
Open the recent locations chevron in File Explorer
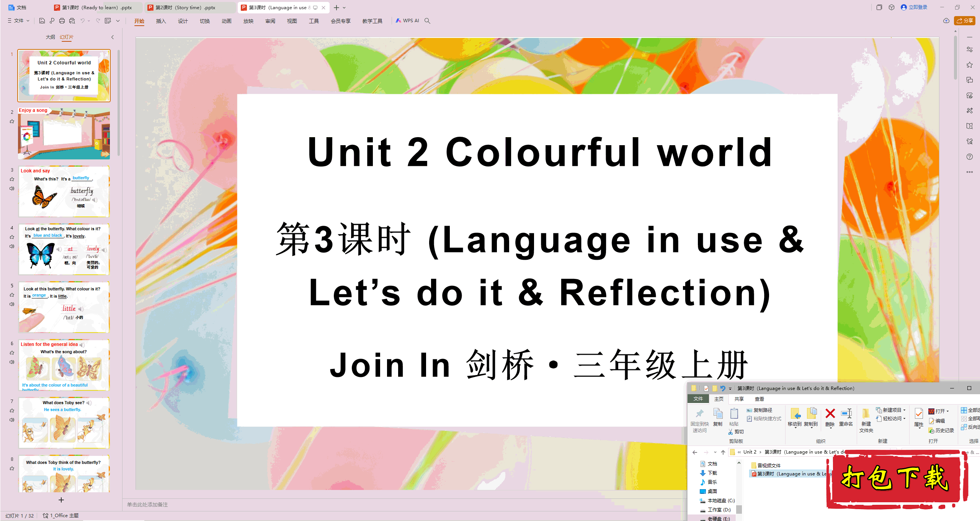pyautogui.click(x=715, y=452)
